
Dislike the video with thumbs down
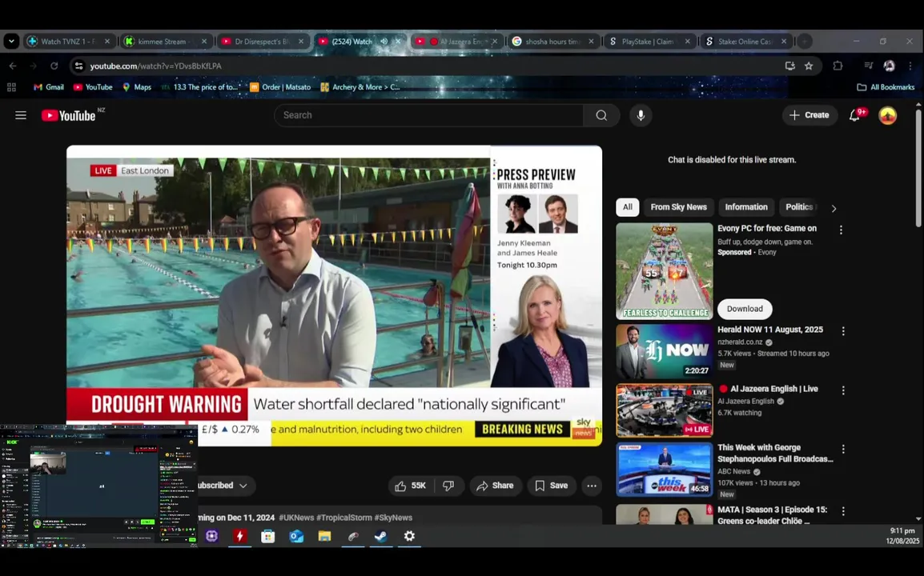pyautogui.click(x=448, y=486)
